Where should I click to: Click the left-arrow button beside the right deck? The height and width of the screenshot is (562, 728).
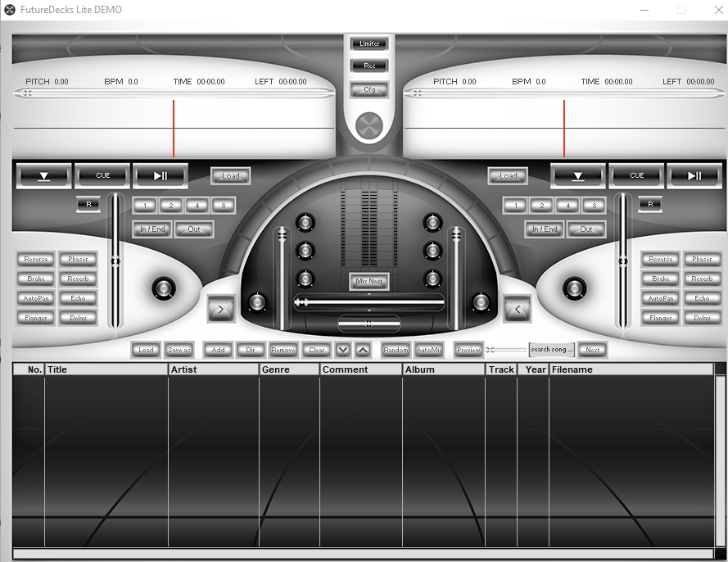(x=517, y=309)
